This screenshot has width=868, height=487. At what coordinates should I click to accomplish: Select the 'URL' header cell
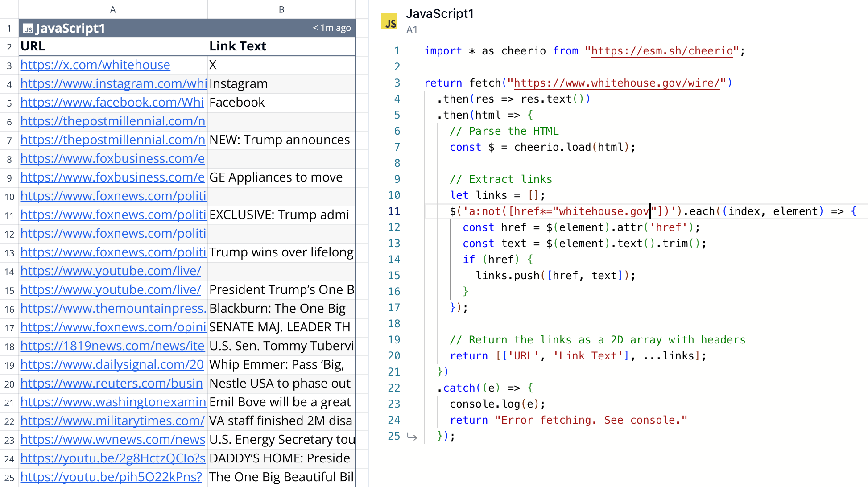[113, 46]
